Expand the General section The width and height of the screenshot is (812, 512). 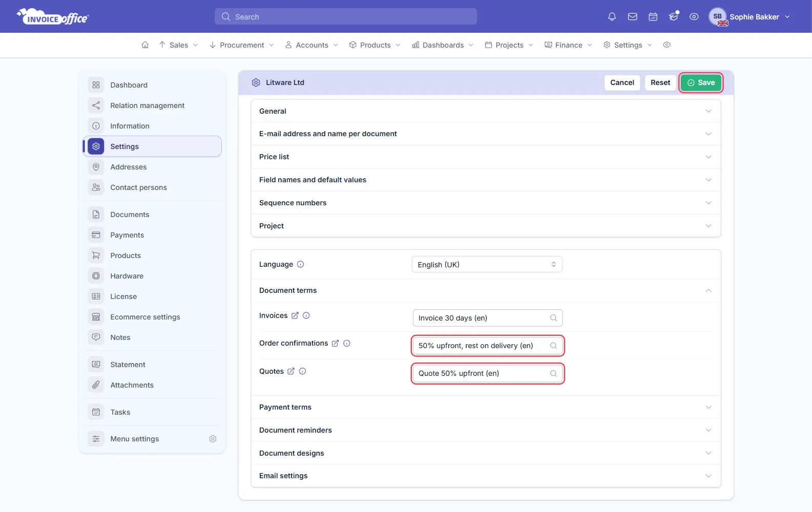pos(486,111)
